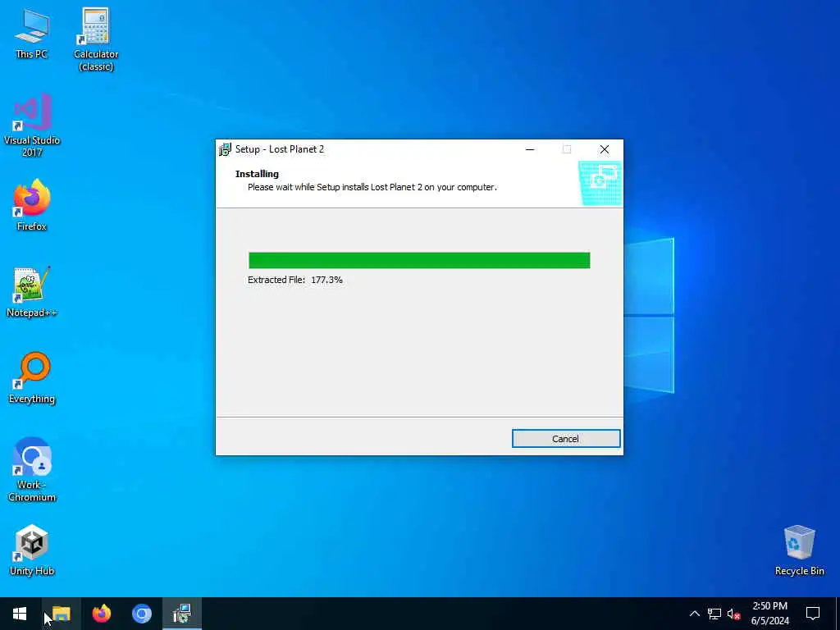Click the installer computer graphic in the header
This screenshot has width=840, height=630.
(x=600, y=183)
